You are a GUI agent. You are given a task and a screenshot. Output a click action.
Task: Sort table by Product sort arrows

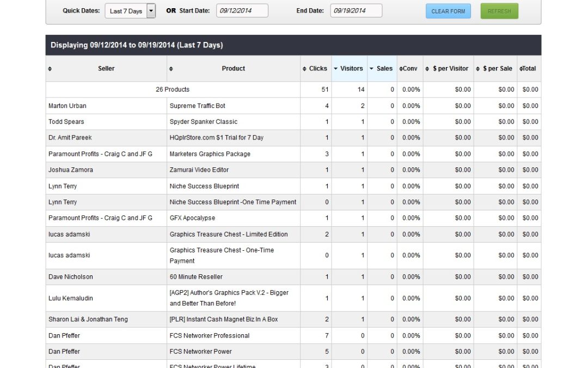(171, 69)
